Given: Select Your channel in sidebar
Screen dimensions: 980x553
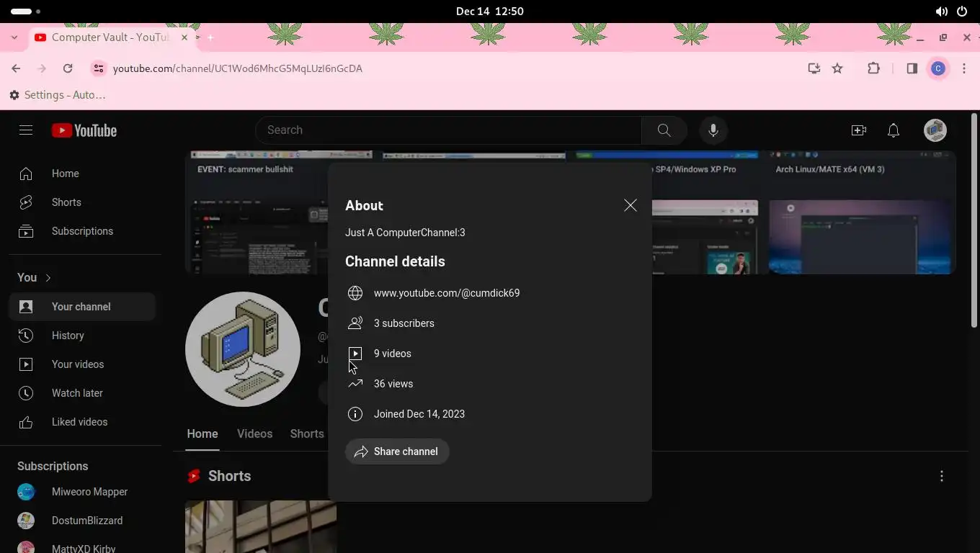Looking at the screenshot, I should click(x=82, y=307).
